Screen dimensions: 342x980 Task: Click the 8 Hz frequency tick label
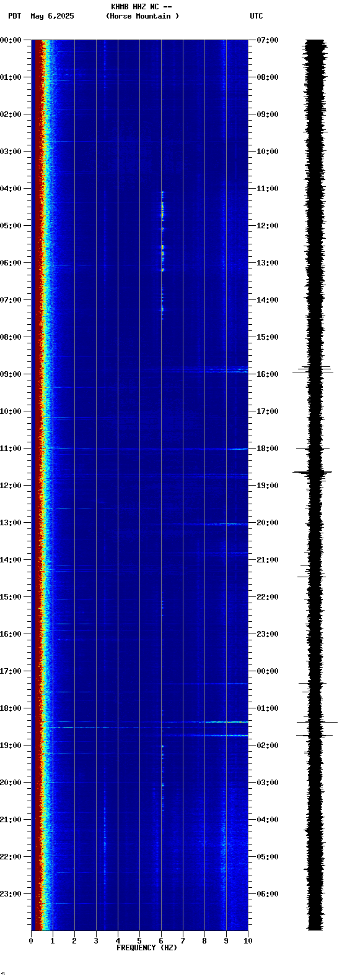coord(204,941)
